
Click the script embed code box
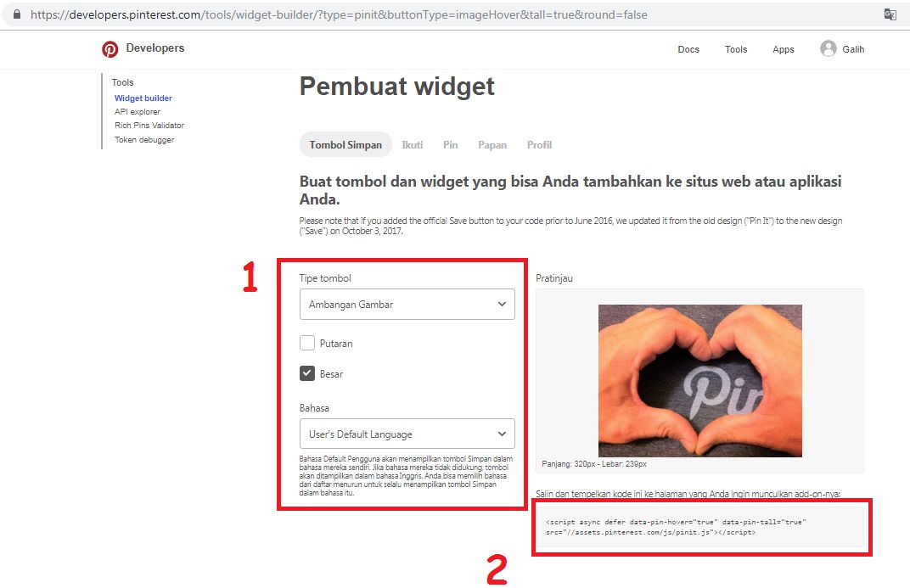click(702, 527)
